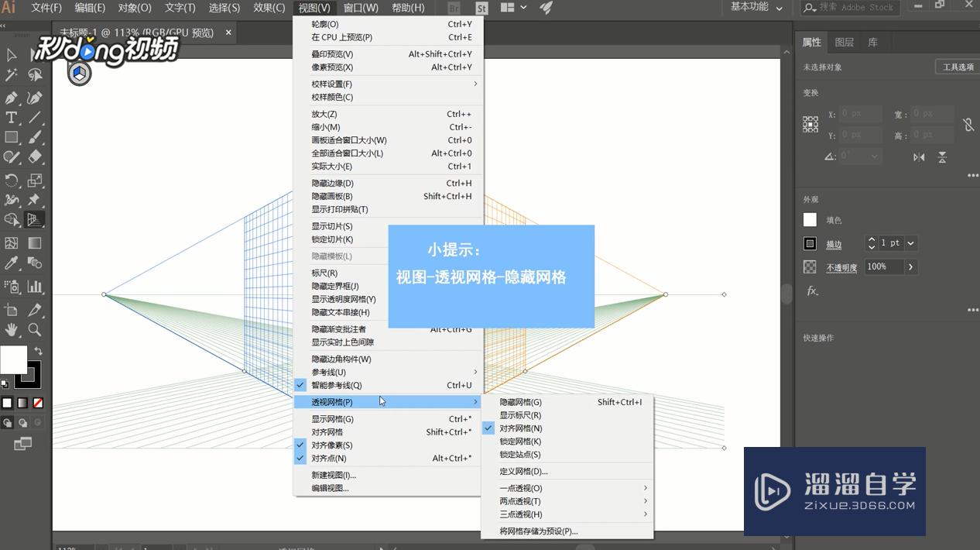The image size is (980, 550).
Task: Choose 隐藏网格(G) hide grid
Action: pos(567,402)
